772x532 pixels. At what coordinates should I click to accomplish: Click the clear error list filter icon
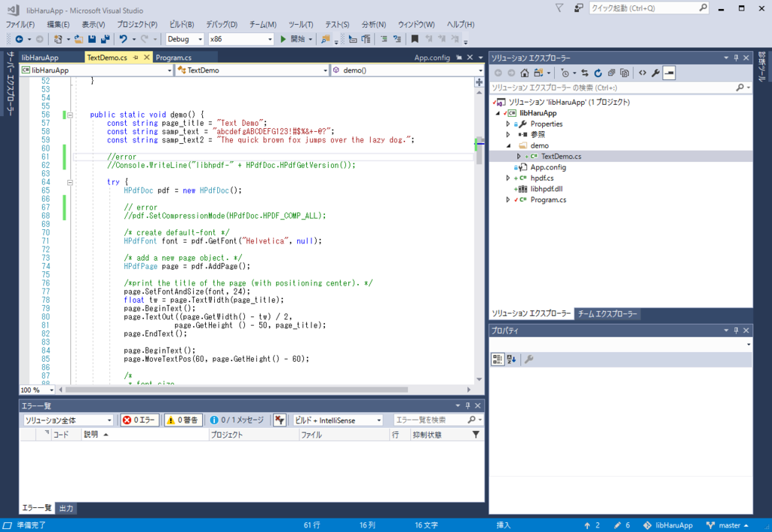click(x=280, y=420)
